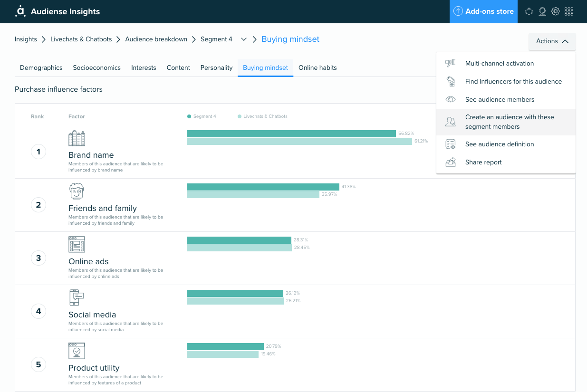Click the eye icon for See audience members
This screenshot has height=392, width=587.
(450, 99)
